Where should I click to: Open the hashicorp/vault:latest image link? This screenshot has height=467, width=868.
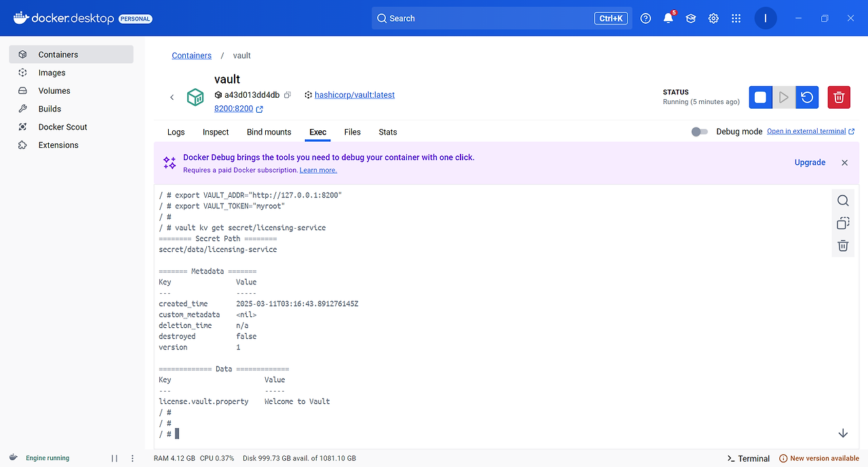[x=355, y=95]
